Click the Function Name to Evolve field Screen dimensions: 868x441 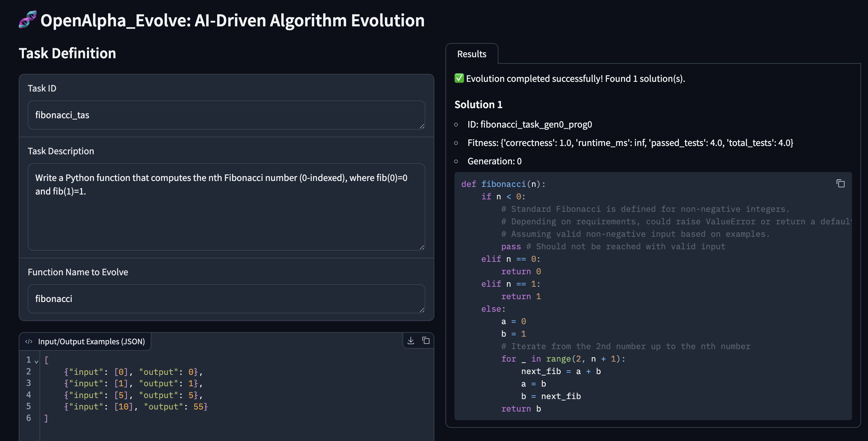(x=225, y=299)
